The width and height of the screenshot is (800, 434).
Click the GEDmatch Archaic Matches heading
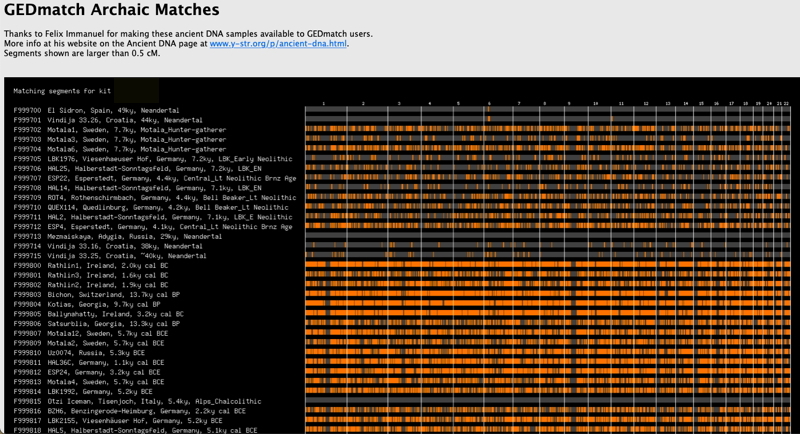[x=112, y=11]
